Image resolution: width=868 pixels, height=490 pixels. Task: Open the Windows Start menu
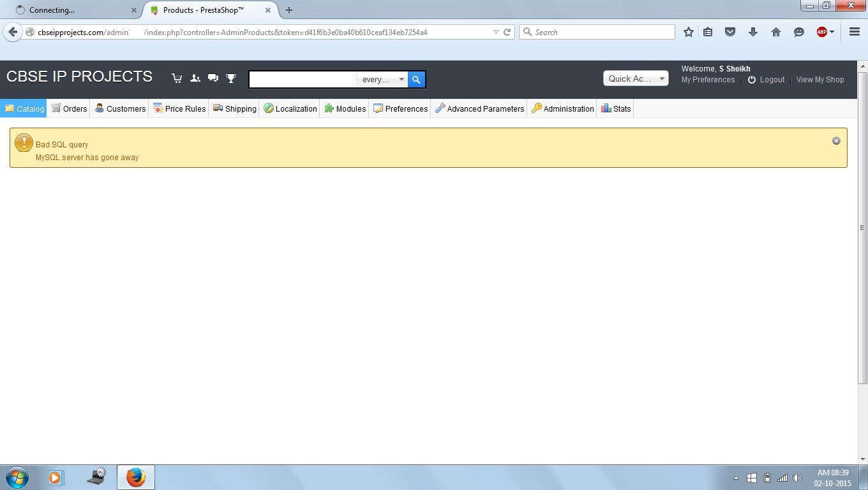tap(16, 477)
